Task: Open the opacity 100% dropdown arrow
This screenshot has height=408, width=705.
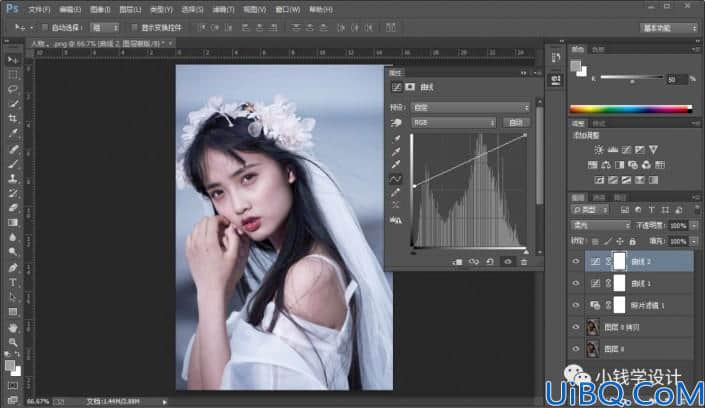Action: [694, 225]
